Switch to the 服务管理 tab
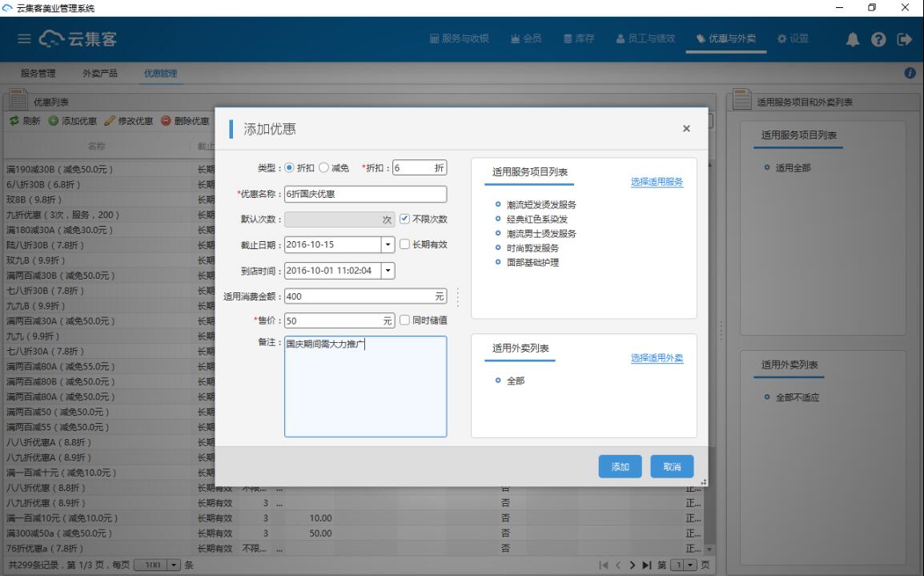Image resolution: width=924 pixels, height=576 pixels. 38,73
